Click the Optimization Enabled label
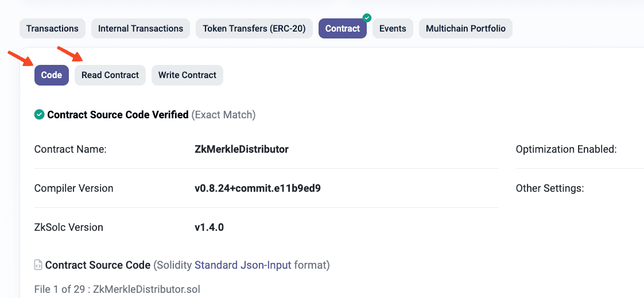644x298 pixels. click(x=567, y=149)
